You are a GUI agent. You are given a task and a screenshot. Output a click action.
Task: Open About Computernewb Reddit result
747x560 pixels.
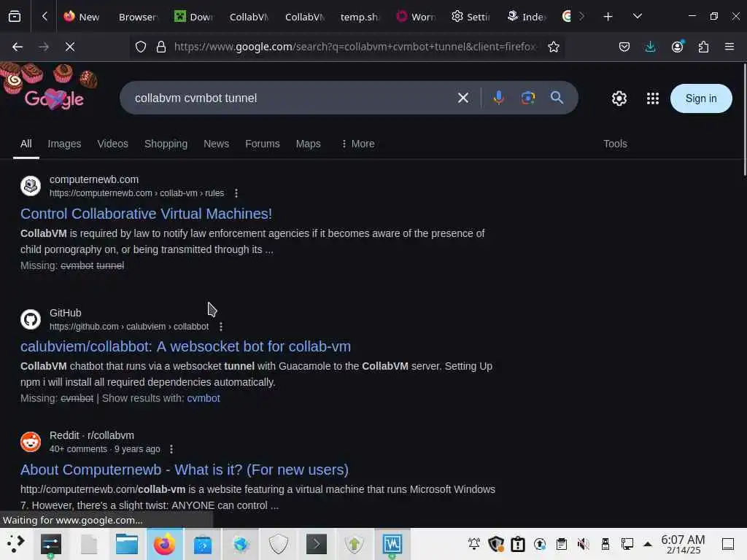tap(185, 470)
